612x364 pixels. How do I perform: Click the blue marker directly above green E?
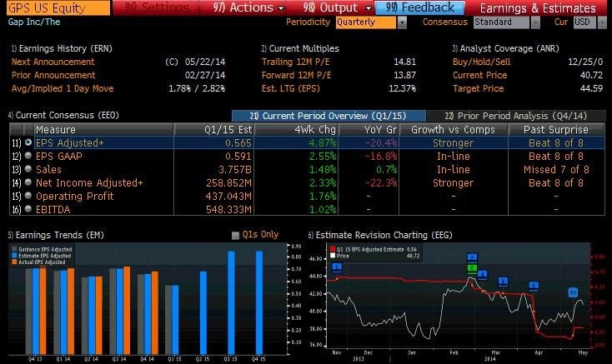472,258
